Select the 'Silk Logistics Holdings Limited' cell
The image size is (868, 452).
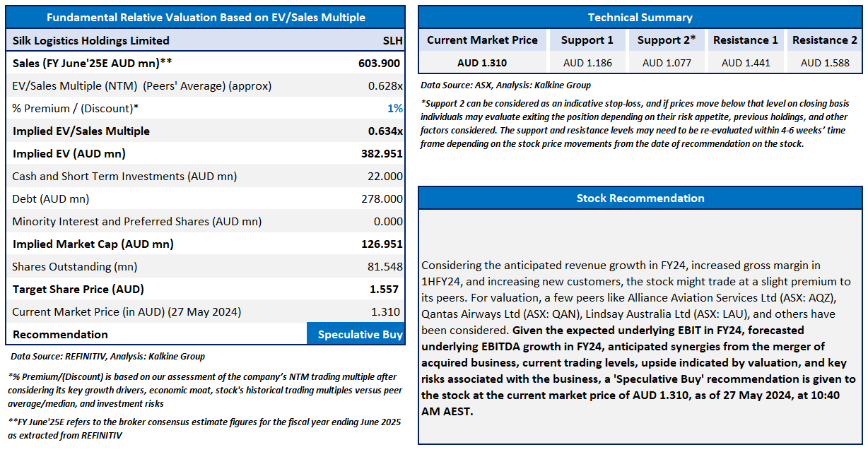pyautogui.click(x=91, y=40)
